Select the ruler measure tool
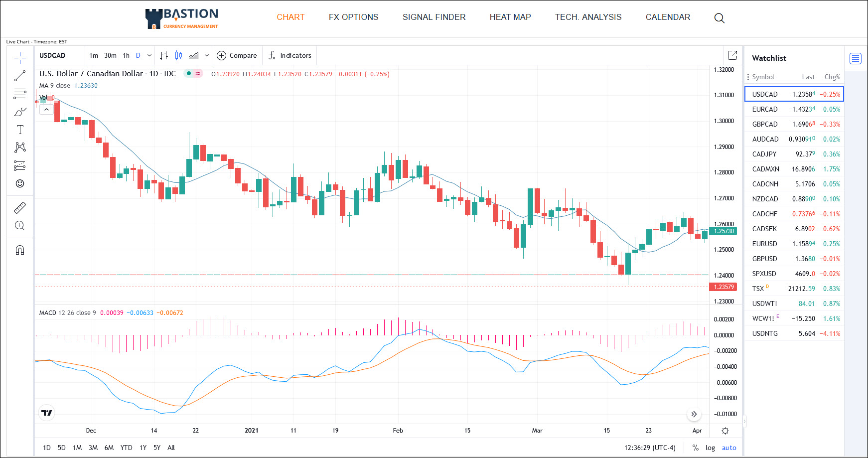Image resolution: width=868 pixels, height=458 pixels. (20, 207)
